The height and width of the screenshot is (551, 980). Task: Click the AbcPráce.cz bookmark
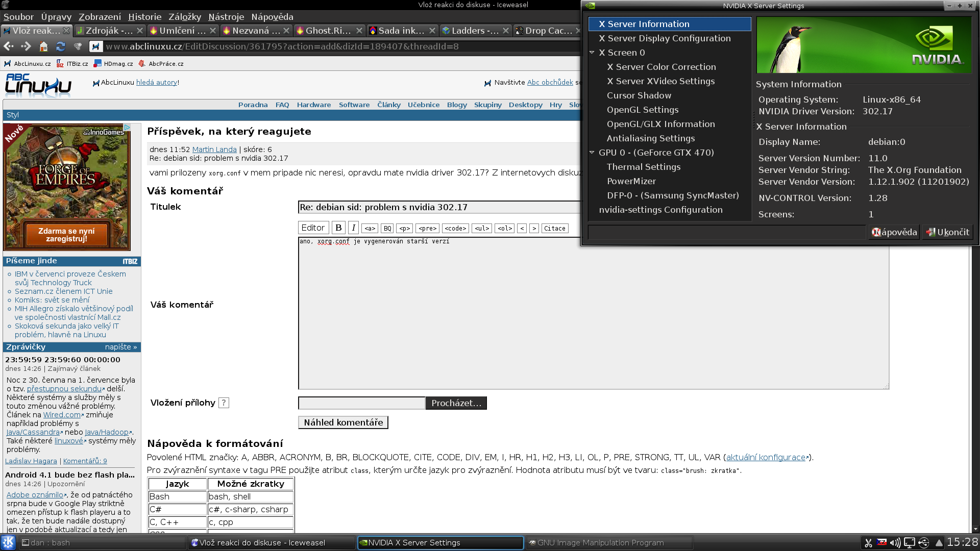pyautogui.click(x=161, y=64)
